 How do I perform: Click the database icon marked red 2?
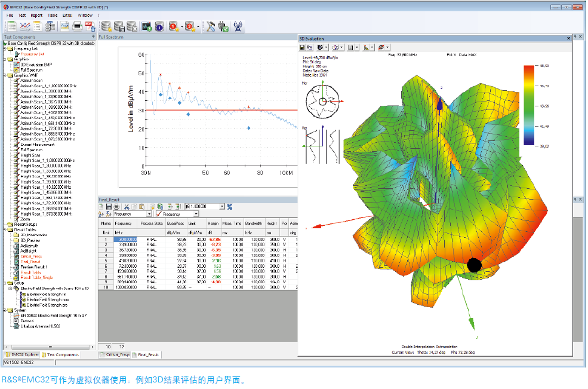[190, 26]
